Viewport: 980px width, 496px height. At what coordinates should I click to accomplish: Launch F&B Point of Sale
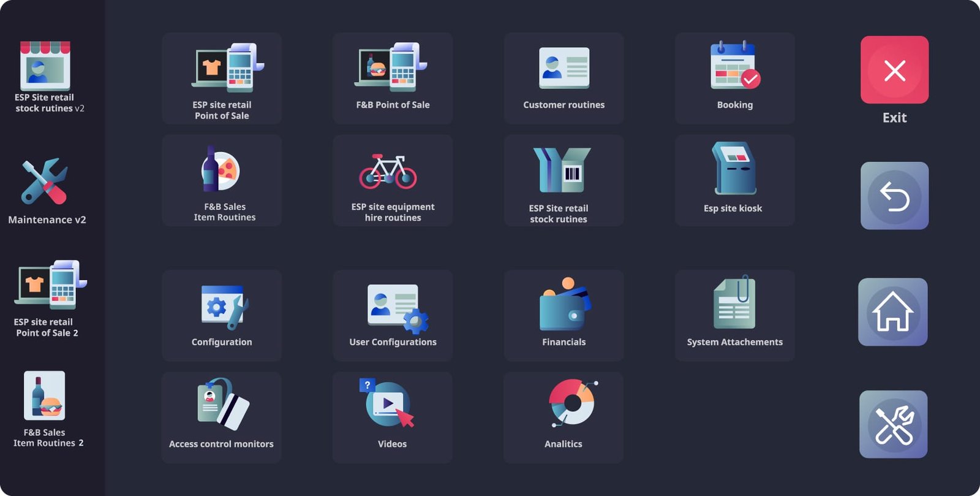coord(393,78)
